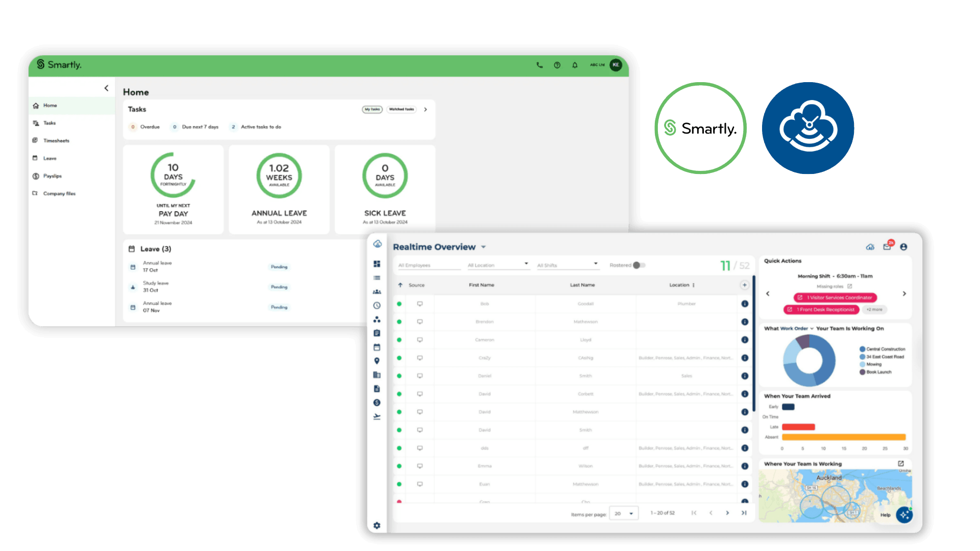Go to next page of employees
The width and height of the screenshot is (980, 551).
coord(727,513)
